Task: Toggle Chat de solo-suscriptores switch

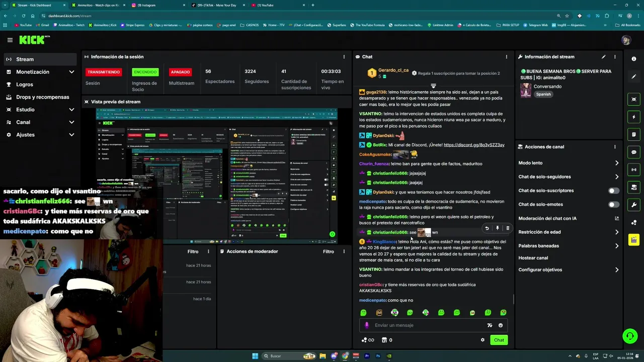Action: (614, 191)
